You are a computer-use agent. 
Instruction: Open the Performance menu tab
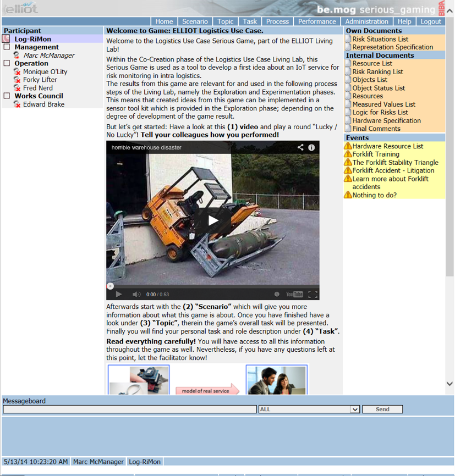click(317, 21)
